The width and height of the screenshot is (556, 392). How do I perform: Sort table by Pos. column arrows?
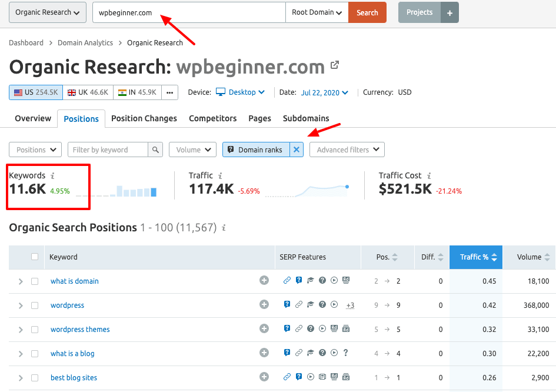click(395, 257)
